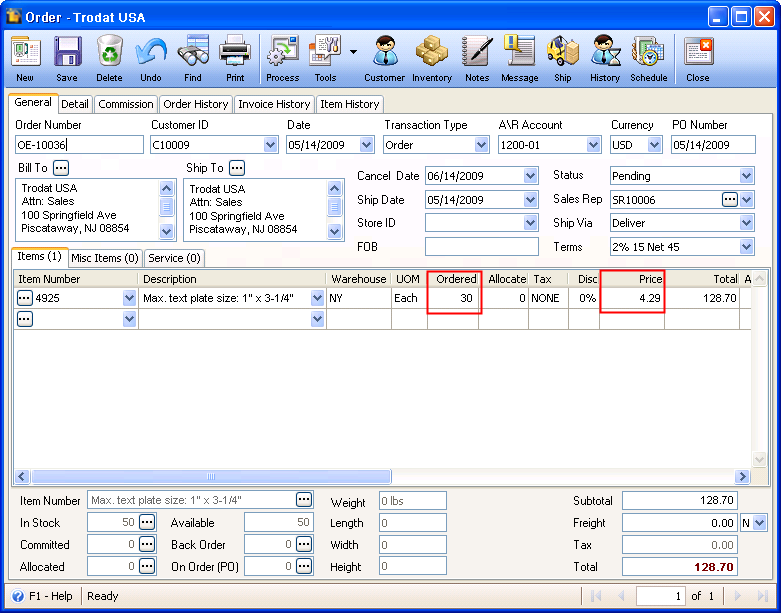
Task: Expand the Currency dropdown
Action: [x=654, y=145]
